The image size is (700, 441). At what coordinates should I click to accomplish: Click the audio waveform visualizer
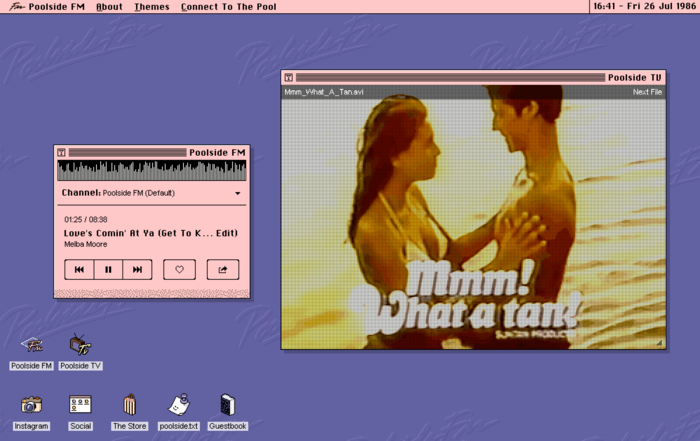[x=152, y=171]
